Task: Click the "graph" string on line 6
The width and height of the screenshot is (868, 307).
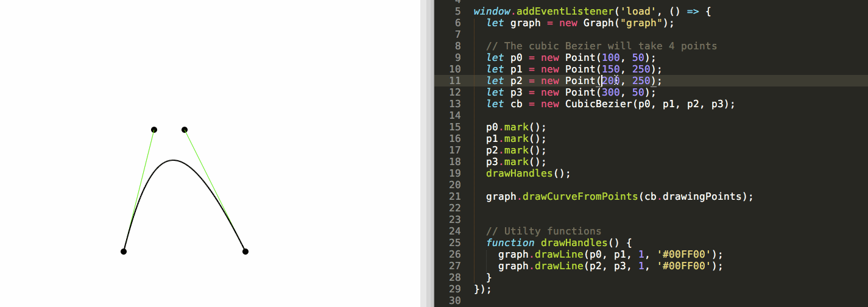Action: (x=641, y=23)
